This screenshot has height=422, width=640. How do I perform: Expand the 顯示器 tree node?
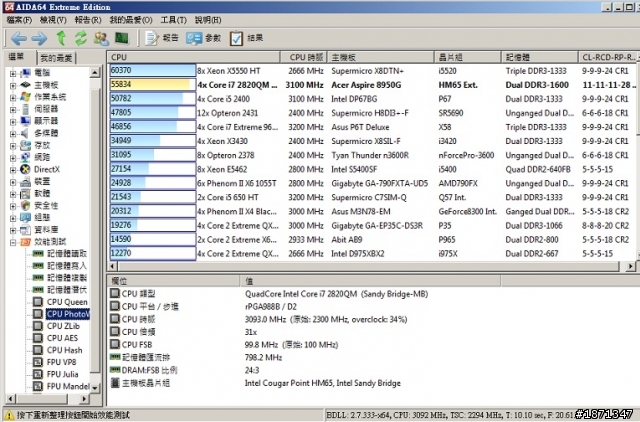(x=13, y=122)
